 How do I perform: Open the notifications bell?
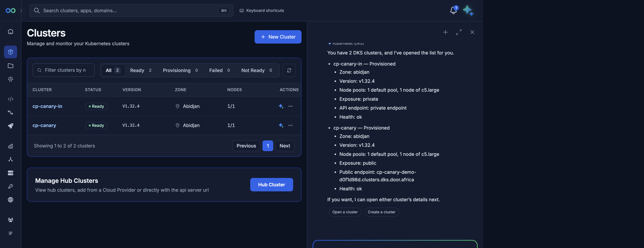tap(453, 10)
